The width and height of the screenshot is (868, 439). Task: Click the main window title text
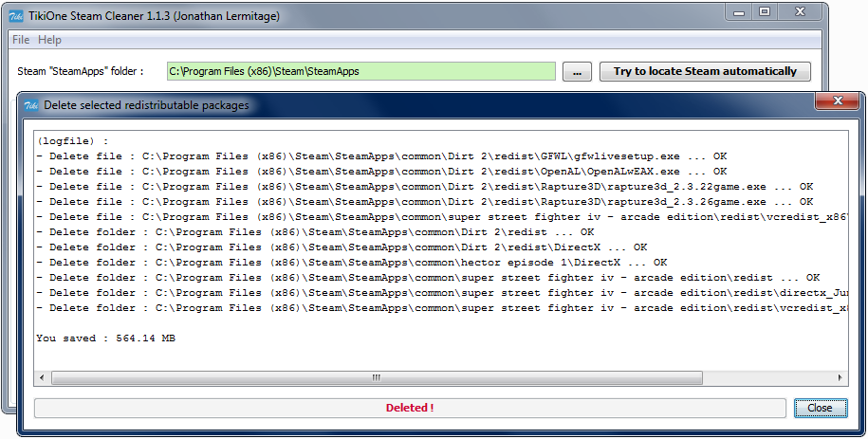tap(154, 16)
